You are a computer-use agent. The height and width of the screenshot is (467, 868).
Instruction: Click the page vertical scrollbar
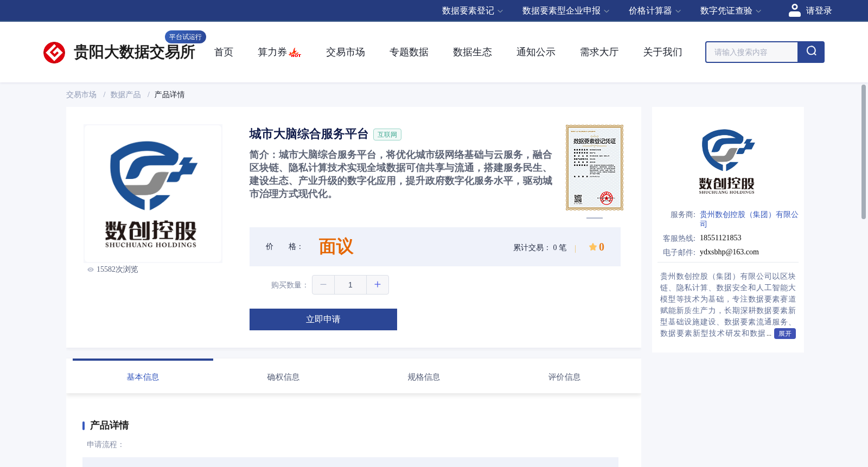coord(864,152)
